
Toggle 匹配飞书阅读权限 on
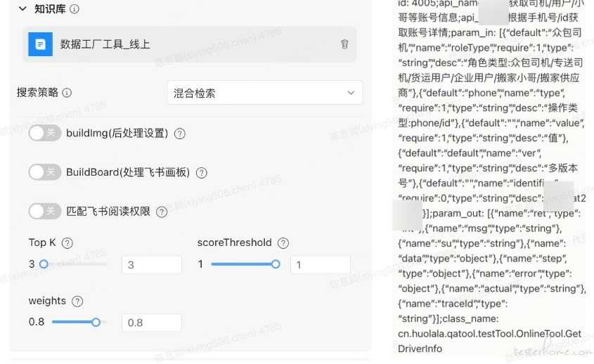tap(44, 211)
